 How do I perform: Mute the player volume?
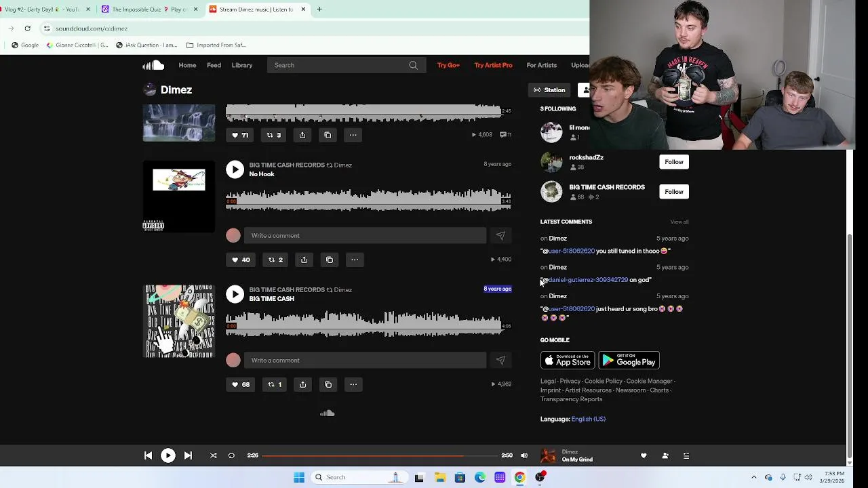(x=524, y=455)
